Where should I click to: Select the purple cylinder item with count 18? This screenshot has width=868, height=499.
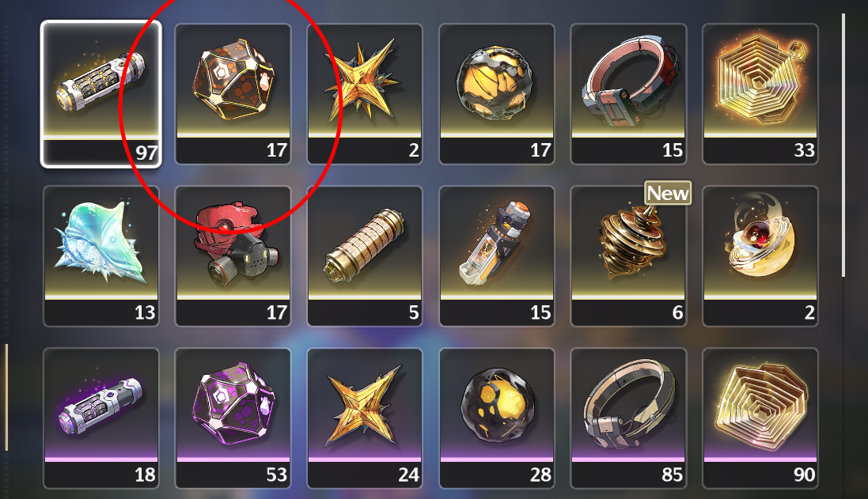click(x=100, y=418)
